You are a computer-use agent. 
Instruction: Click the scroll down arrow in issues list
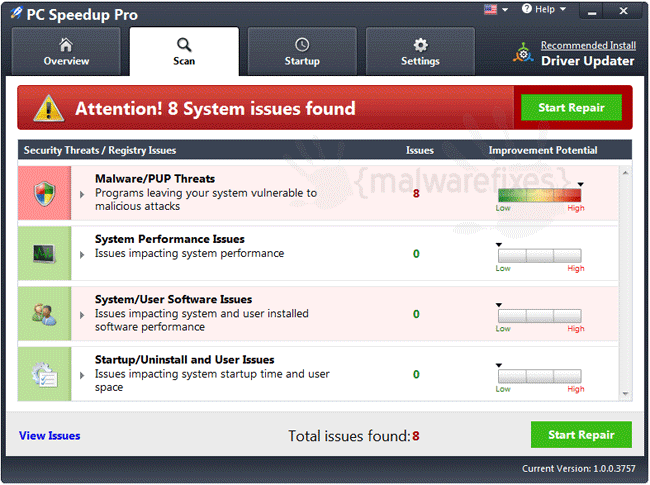tap(626, 394)
